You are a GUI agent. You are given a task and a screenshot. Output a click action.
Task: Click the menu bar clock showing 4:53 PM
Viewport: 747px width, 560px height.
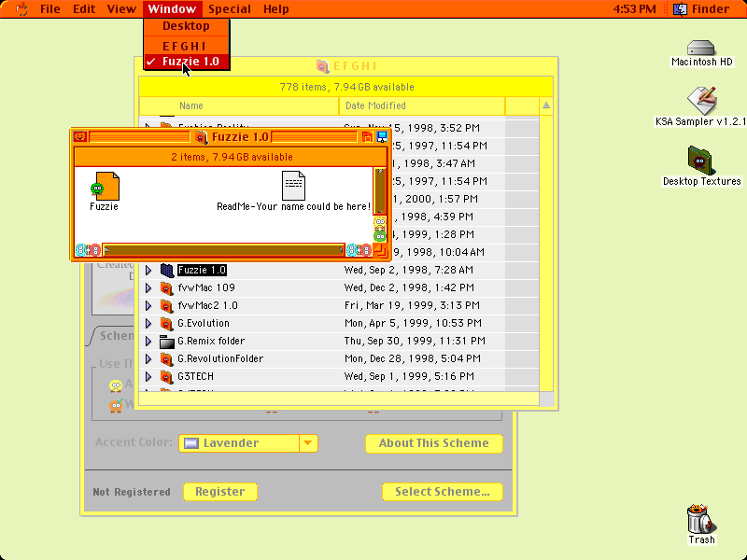click(x=634, y=9)
